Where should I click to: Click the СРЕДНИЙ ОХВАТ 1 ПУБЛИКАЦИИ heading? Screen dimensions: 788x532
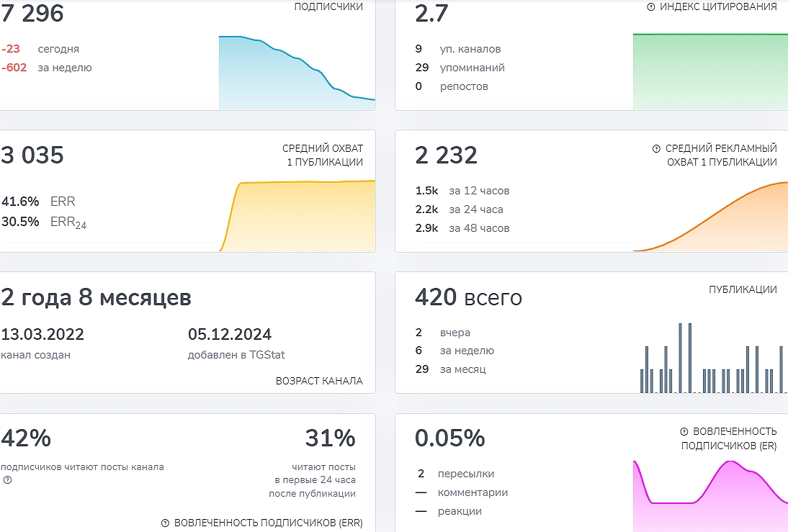[322, 155]
